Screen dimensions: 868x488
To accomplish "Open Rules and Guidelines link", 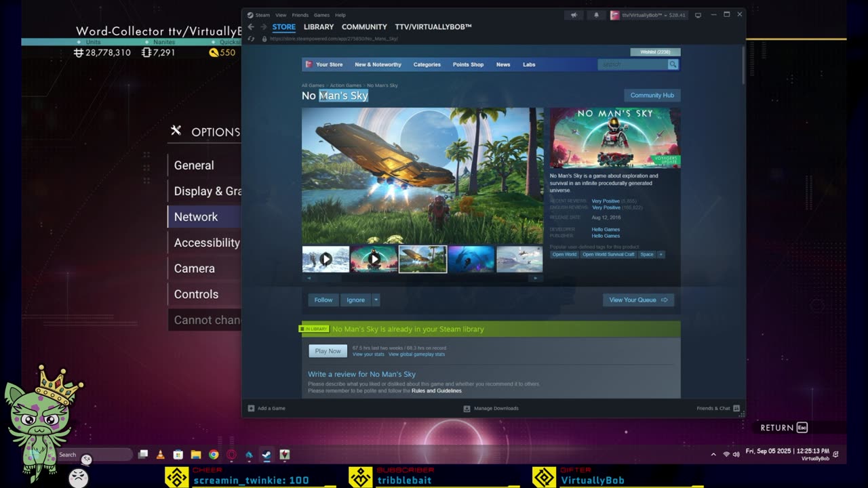I will point(437,391).
